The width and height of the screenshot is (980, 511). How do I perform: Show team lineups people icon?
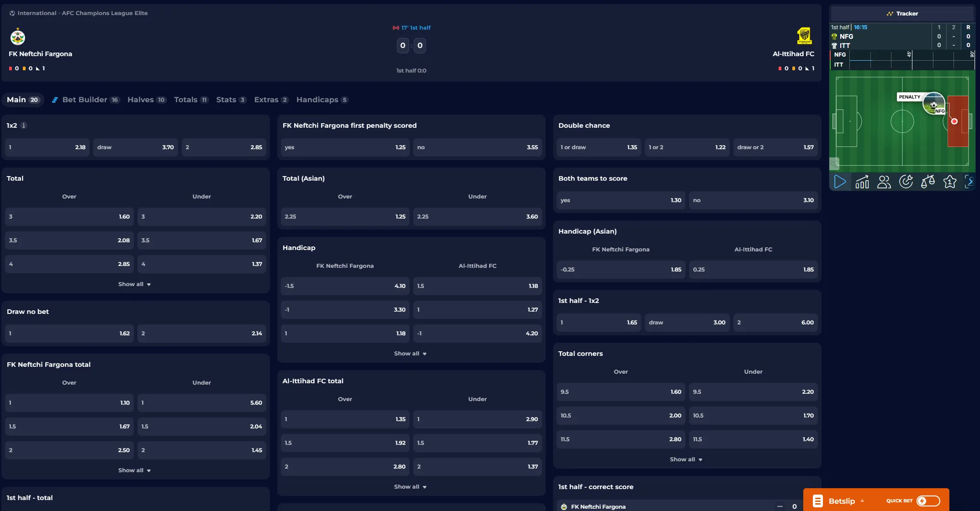tap(884, 182)
